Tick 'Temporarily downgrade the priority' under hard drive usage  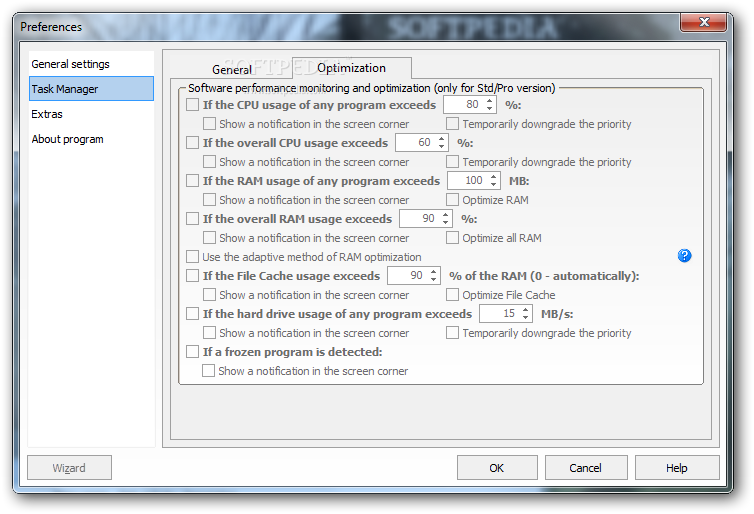pos(452,333)
